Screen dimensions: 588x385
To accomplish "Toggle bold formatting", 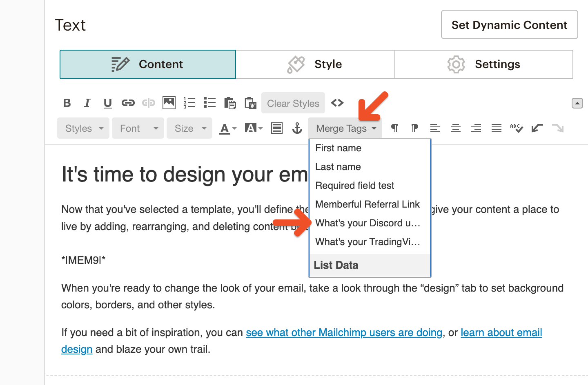I will click(x=67, y=103).
